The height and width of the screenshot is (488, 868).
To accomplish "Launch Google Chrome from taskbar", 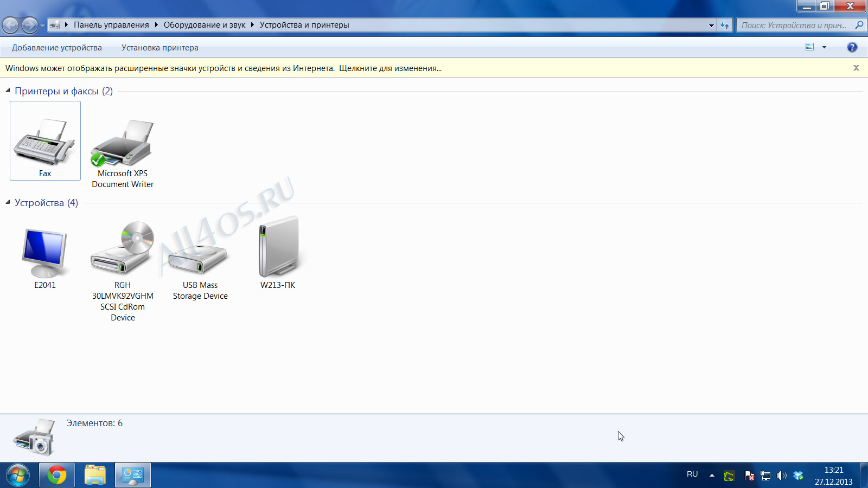I will (57, 476).
